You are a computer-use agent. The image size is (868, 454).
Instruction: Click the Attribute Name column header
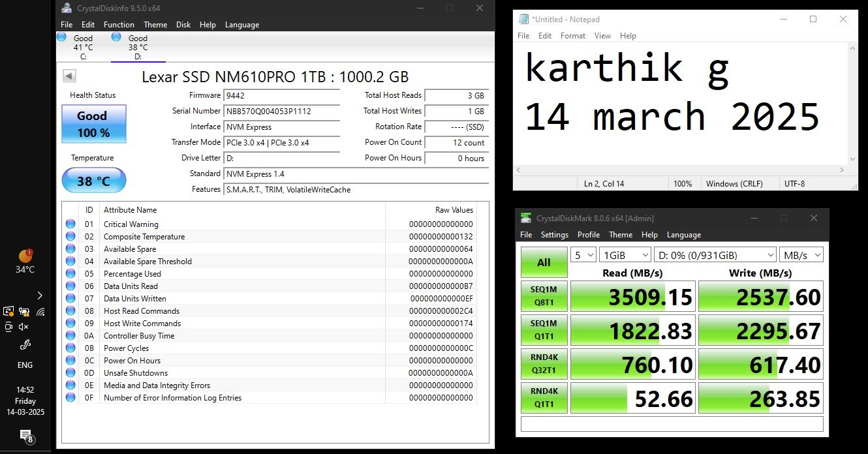(x=242, y=210)
